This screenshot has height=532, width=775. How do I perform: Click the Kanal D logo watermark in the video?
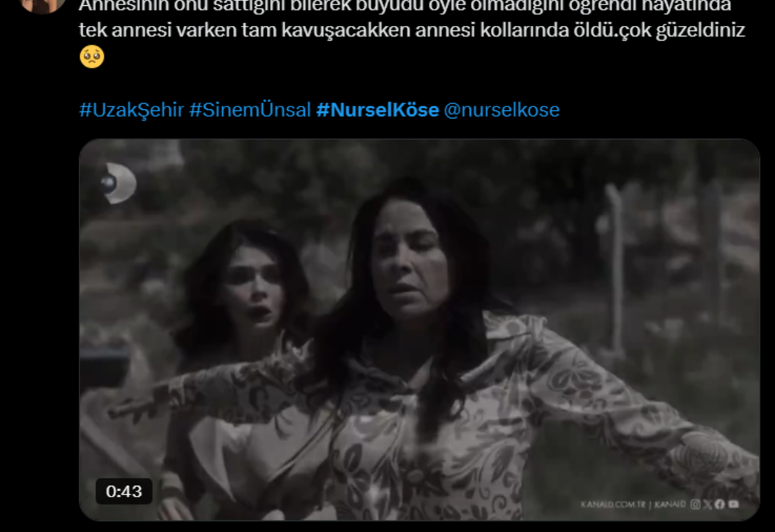coord(119,183)
